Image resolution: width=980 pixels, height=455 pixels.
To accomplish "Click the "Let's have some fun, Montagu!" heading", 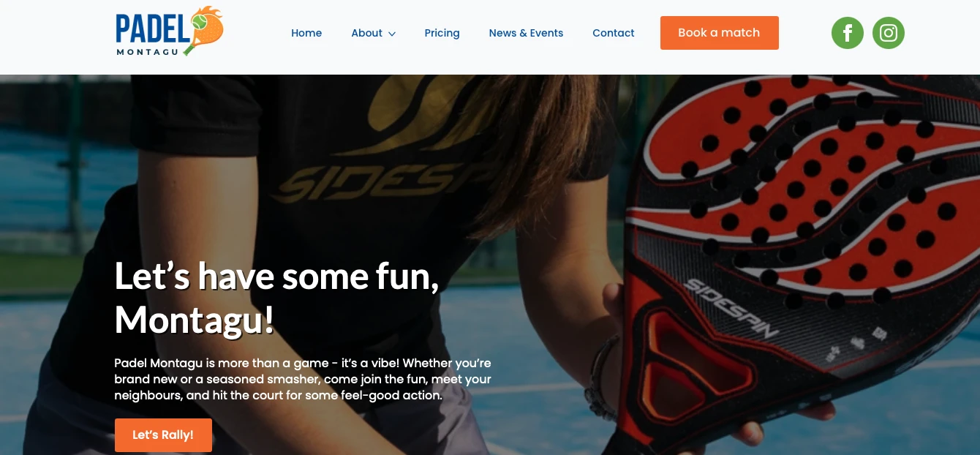I will [277, 297].
